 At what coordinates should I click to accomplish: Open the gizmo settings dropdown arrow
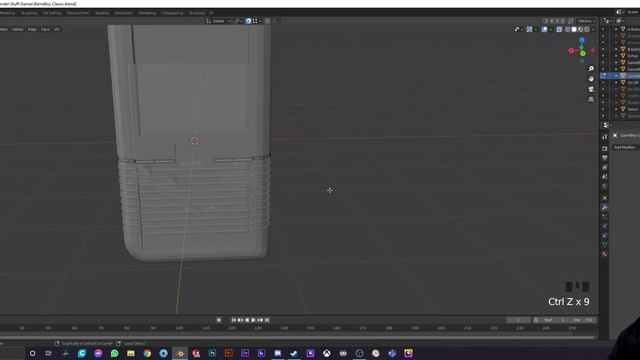(536, 29)
